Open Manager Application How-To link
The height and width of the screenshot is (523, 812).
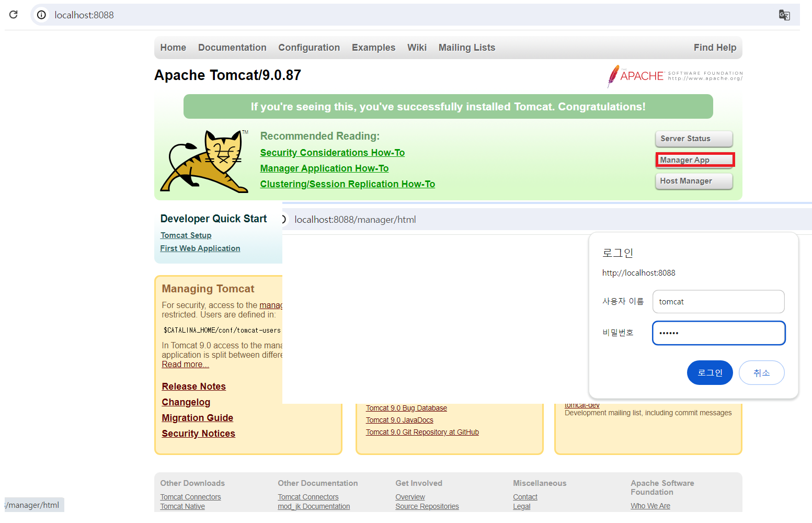324,168
